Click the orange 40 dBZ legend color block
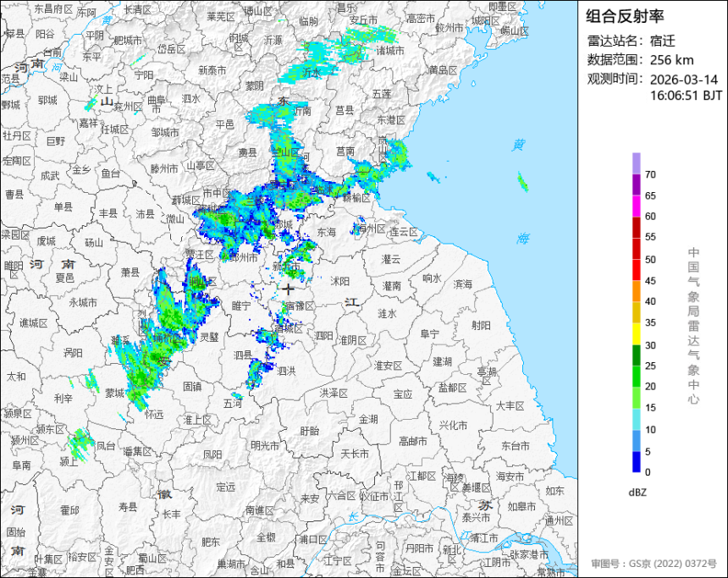The image size is (728, 578). point(636,291)
